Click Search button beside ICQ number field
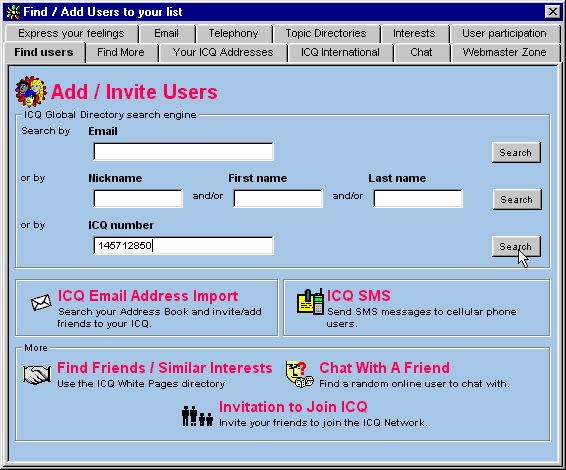 516,247
